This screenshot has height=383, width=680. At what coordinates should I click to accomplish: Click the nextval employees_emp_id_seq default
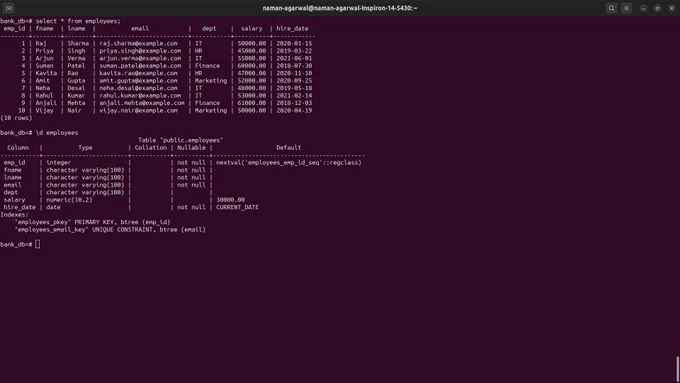pos(288,163)
